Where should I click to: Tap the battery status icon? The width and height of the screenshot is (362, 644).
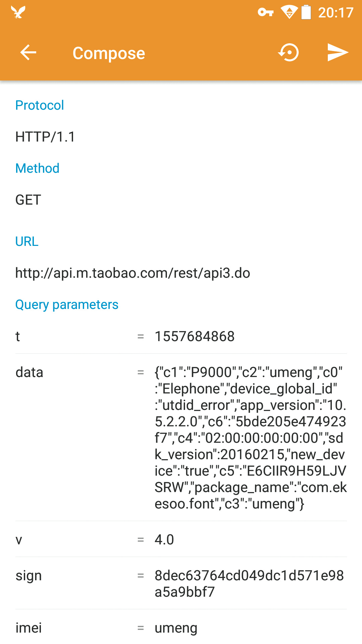click(306, 12)
